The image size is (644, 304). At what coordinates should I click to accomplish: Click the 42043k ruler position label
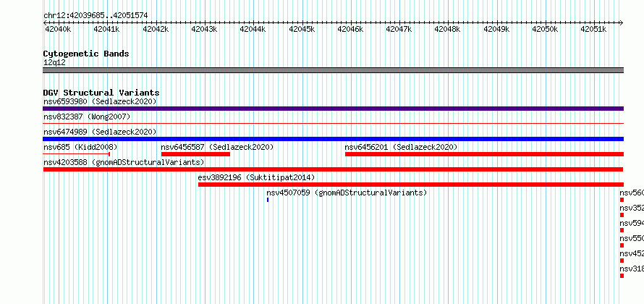pyautogui.click(x=204, y=30)
